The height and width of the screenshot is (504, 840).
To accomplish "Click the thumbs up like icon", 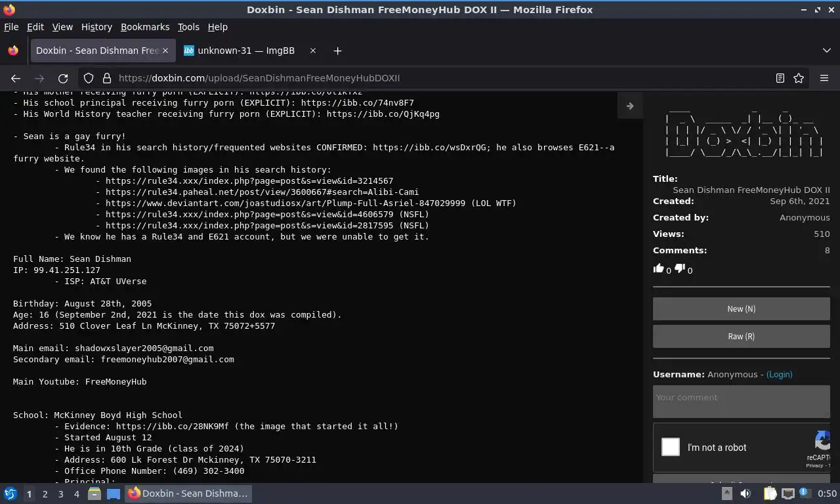I will (659, 268).
